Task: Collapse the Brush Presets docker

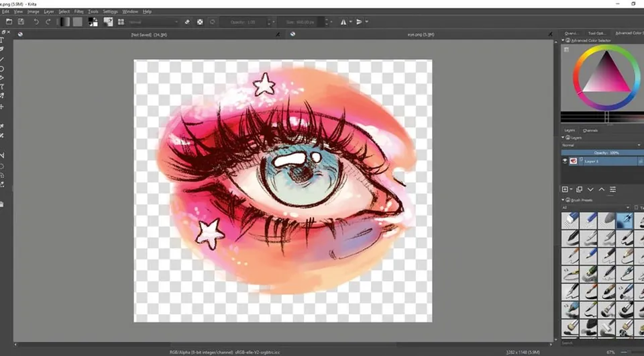Action: point(563,199)
